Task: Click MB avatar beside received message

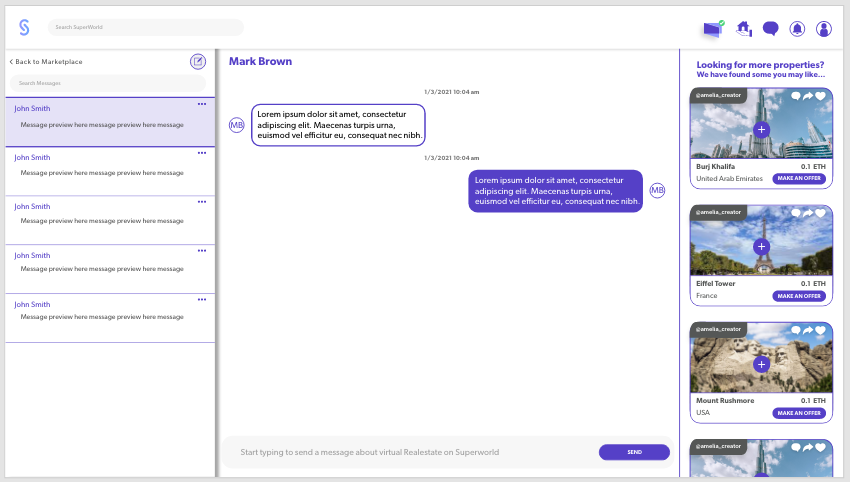Action: pos(237,125)
